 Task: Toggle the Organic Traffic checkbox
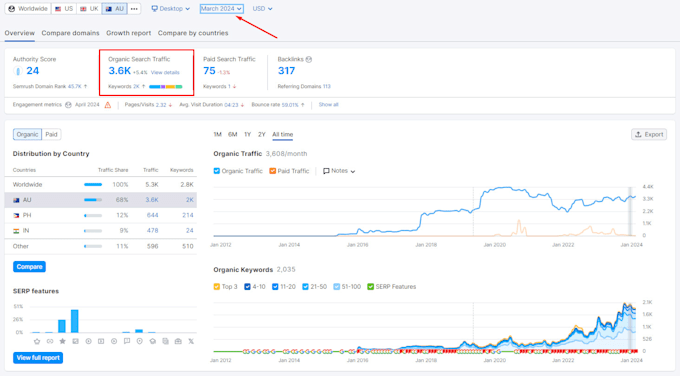coord(217,171)
